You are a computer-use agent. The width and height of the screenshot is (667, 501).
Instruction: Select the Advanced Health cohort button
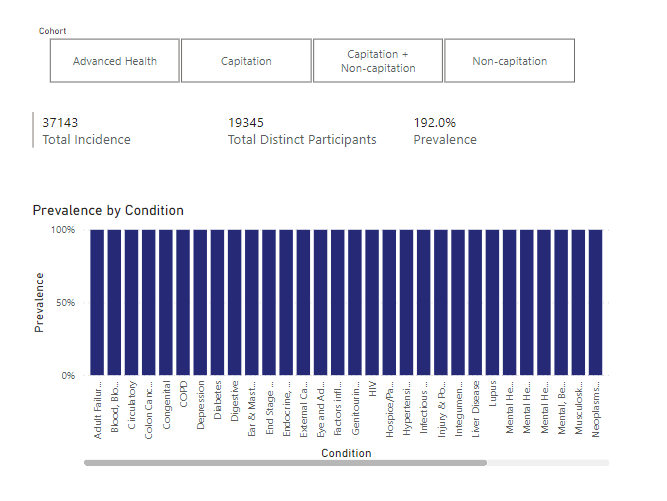pos(114,61)
